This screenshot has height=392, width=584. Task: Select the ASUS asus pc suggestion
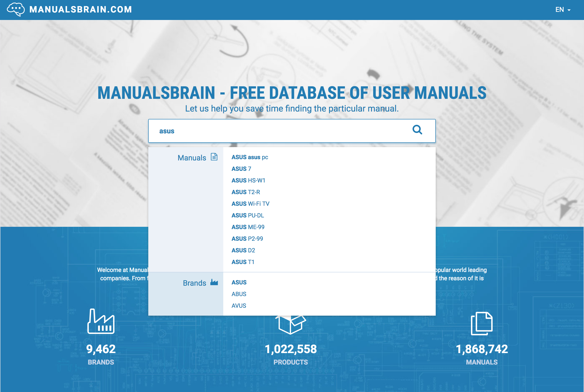[250, 157]
